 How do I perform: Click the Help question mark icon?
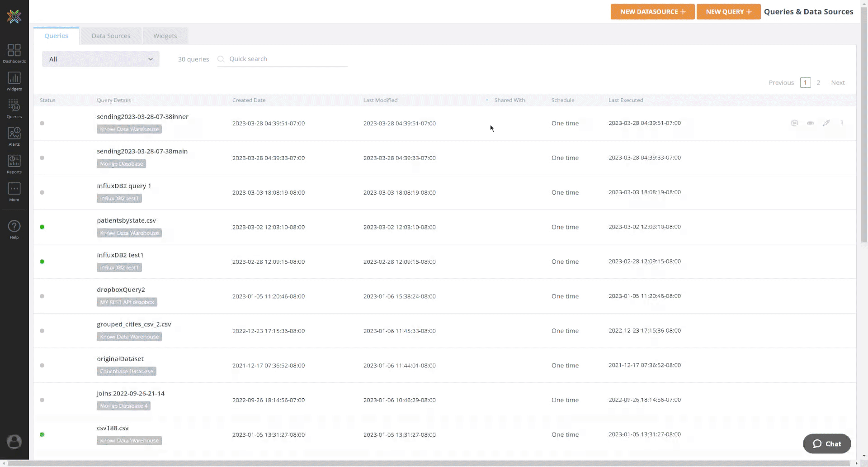coord(14,229)
